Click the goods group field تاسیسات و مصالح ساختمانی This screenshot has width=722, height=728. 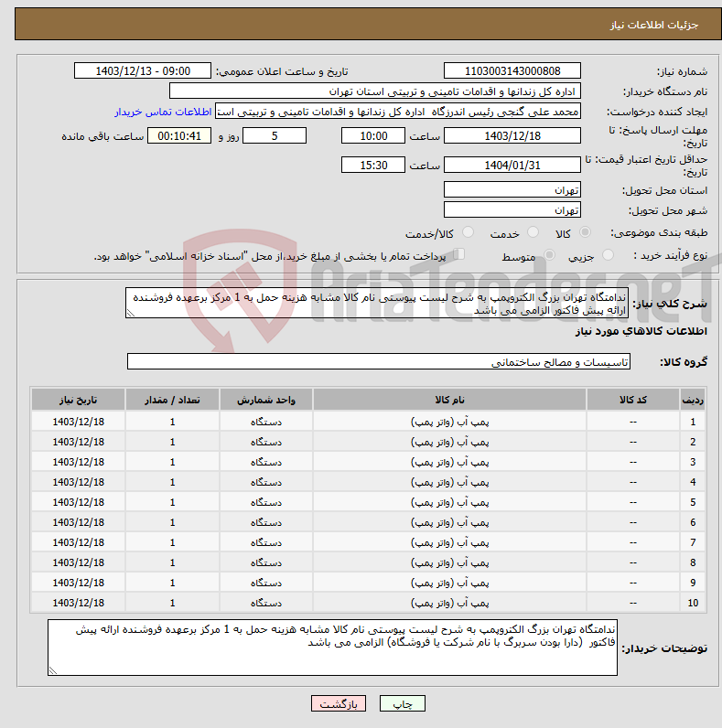pyautogui.click(x=379, y=361)
